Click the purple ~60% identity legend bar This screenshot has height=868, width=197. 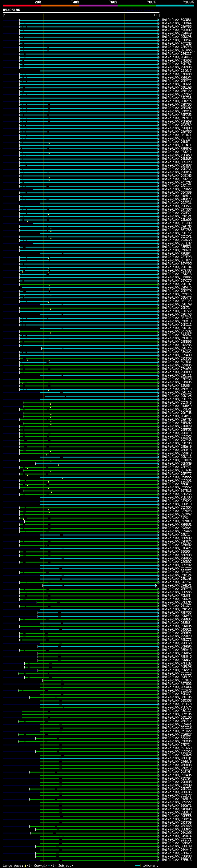click(98, 6)
